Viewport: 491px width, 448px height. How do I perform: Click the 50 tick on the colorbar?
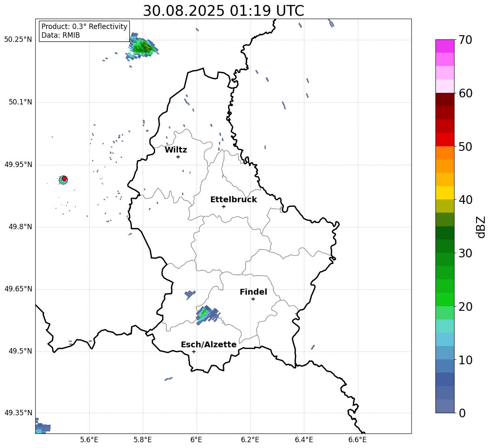465,146
